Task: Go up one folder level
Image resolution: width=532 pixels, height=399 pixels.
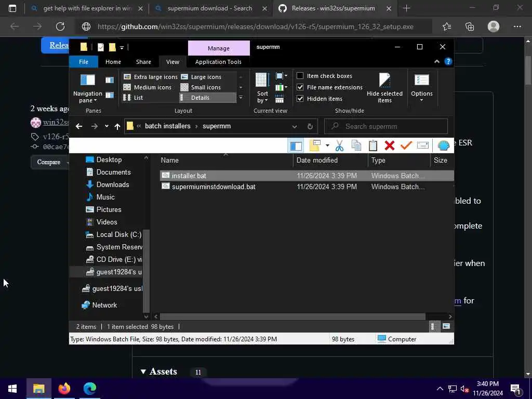Action: (x=117, y=126)
